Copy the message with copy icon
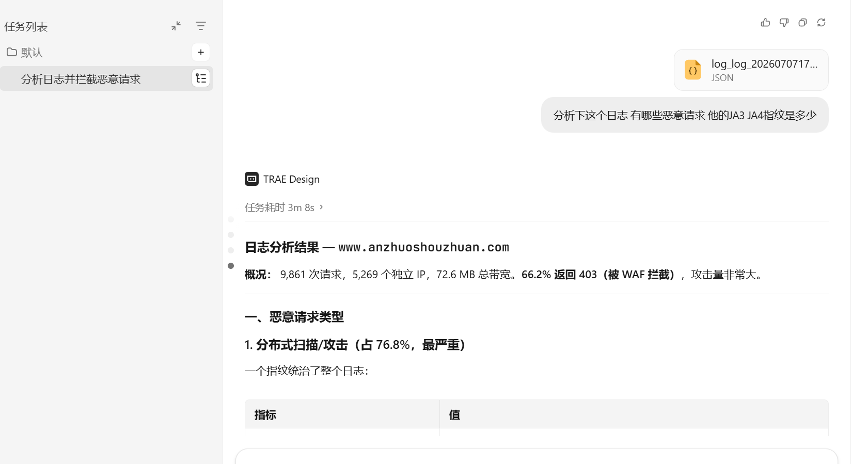The width and height of the screenshot is (868, 464). pyautogui.click(x=802, y=22)
